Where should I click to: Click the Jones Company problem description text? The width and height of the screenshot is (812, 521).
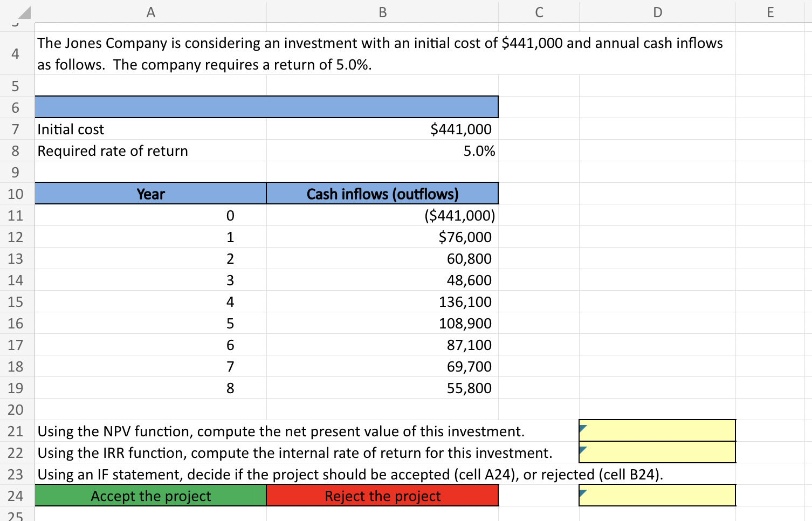(380, 53)
